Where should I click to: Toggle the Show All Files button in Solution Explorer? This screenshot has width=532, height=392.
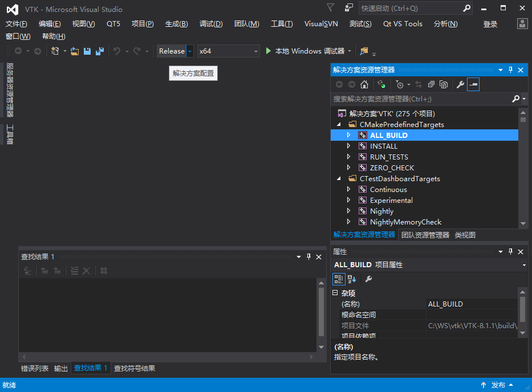click(443, 84)
